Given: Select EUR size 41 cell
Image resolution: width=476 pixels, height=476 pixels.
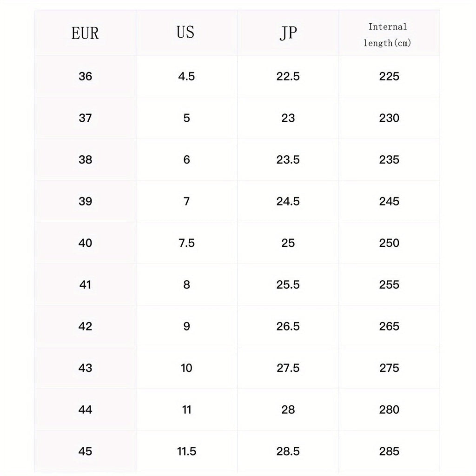Looking at the screenshot, I should (x=85, y=284).
